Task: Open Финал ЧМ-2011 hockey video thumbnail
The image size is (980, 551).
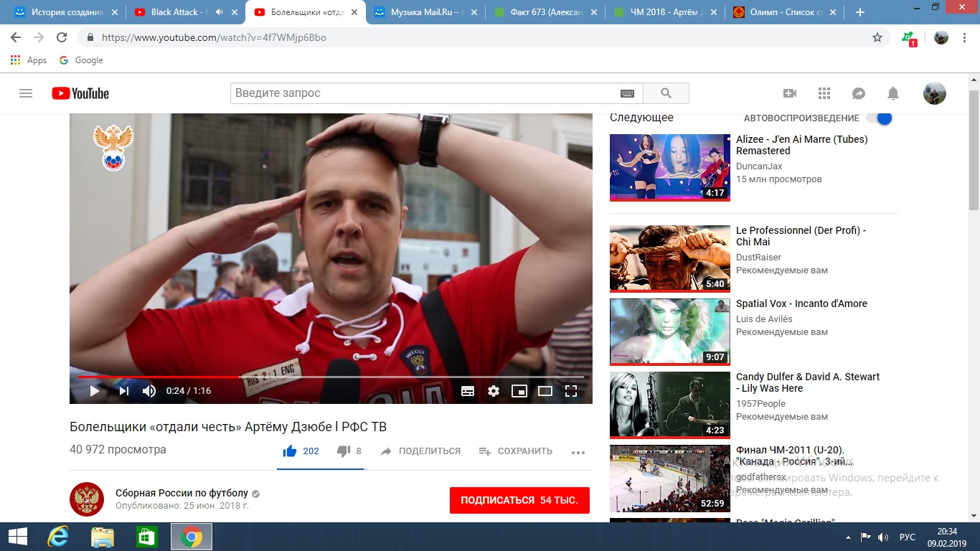Action: 670,479
